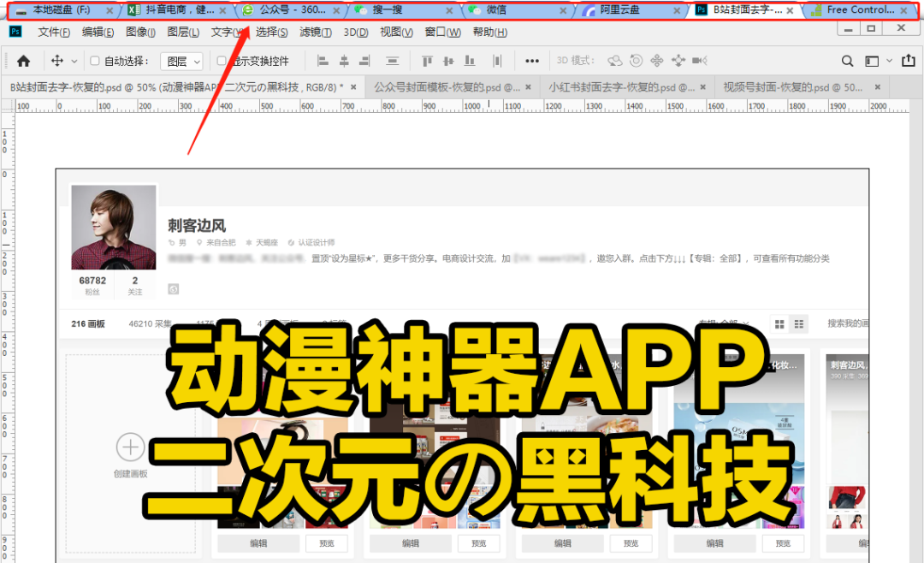Click the horizontal ruler at 1000 mark
Image resolution: width=924 pixels, height=563 pixels.
pos(472,106)
